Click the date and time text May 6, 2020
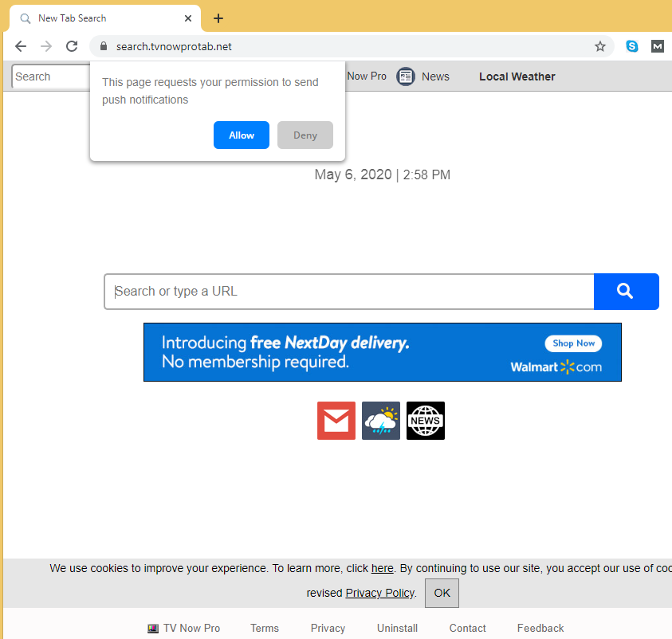 click(x=383, y=174)
